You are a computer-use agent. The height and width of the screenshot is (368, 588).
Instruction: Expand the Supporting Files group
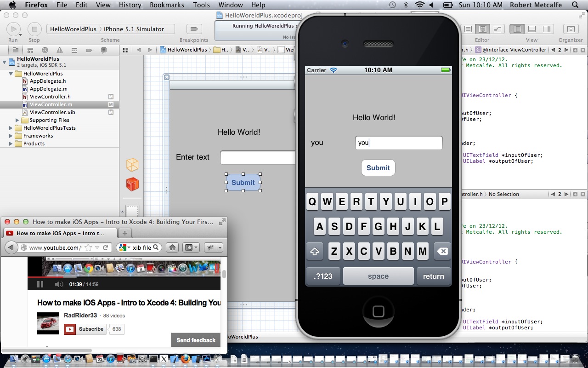(17, 120)
